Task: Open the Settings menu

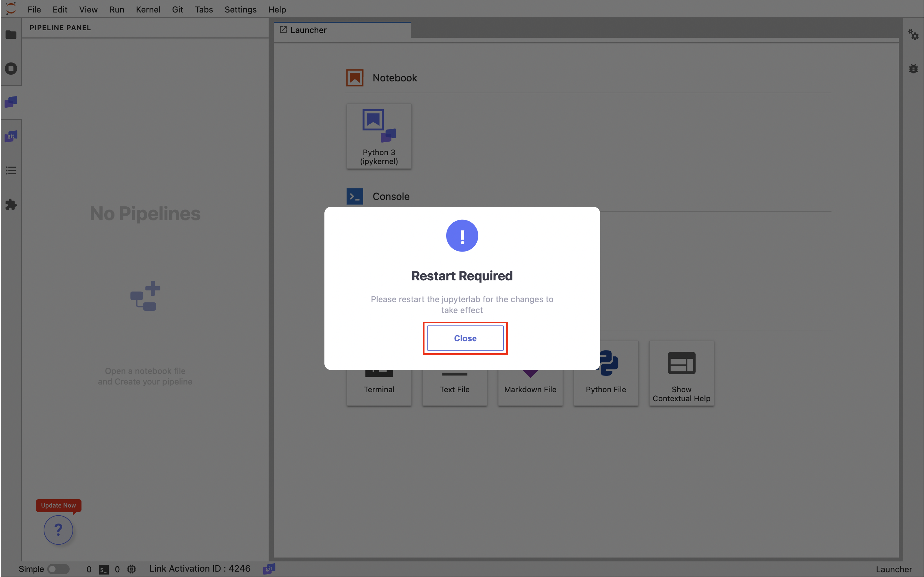Action: 240,10
